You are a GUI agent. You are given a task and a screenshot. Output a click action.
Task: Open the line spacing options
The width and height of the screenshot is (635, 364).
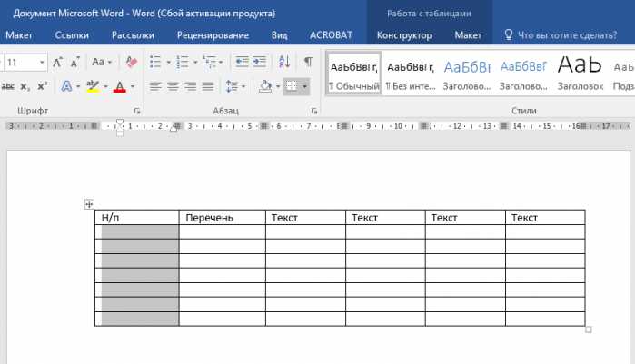tap(235, 86)
